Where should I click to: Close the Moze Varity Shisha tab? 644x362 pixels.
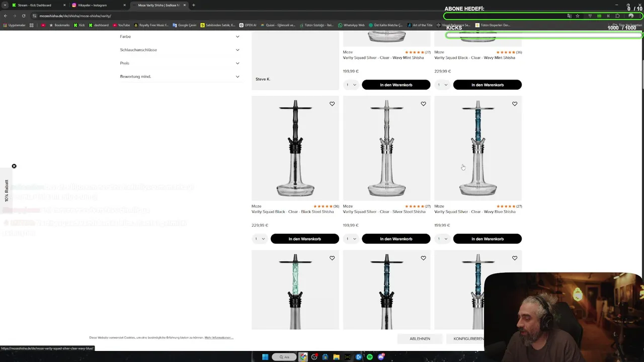185,5
